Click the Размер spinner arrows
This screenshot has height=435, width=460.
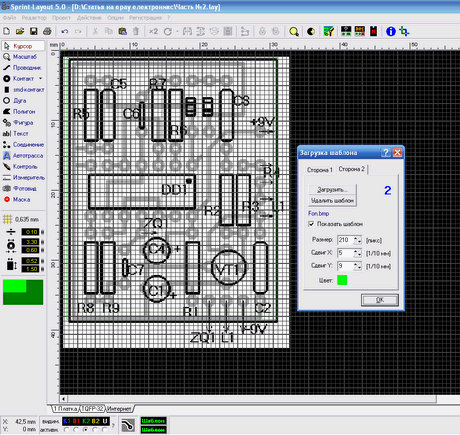pyautogui.click(x=358, y=240)
